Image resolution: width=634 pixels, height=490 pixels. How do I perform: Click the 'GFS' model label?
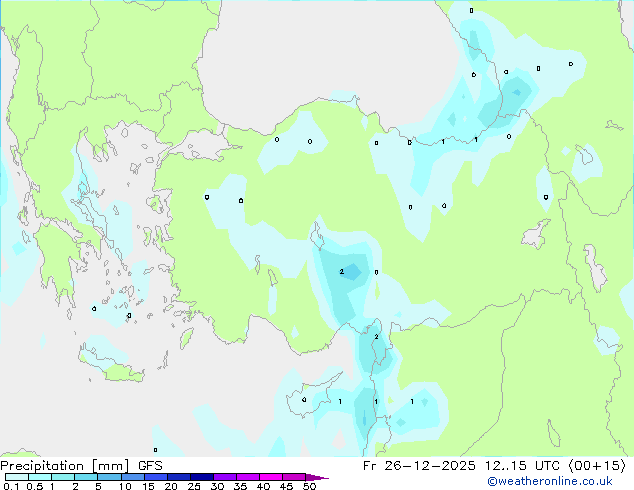pos(150,466)
